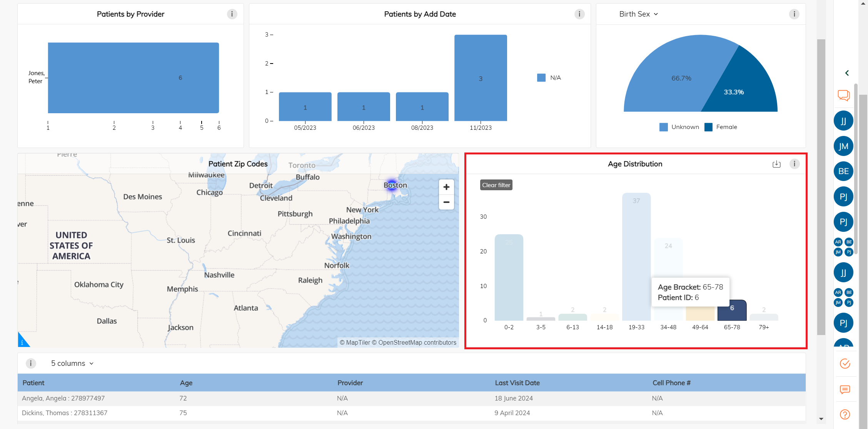Expand the 5 columns dropdown
The width and height of the screenshot is (868, 429).
pos(72,364)
